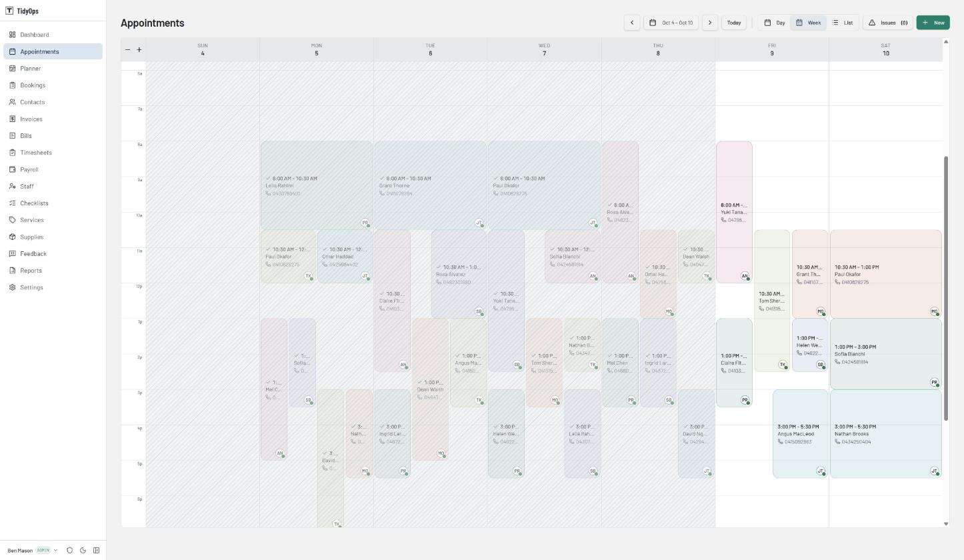Click the TidyOps logo icon
964x560 pixels.
[x=9, y=11]
